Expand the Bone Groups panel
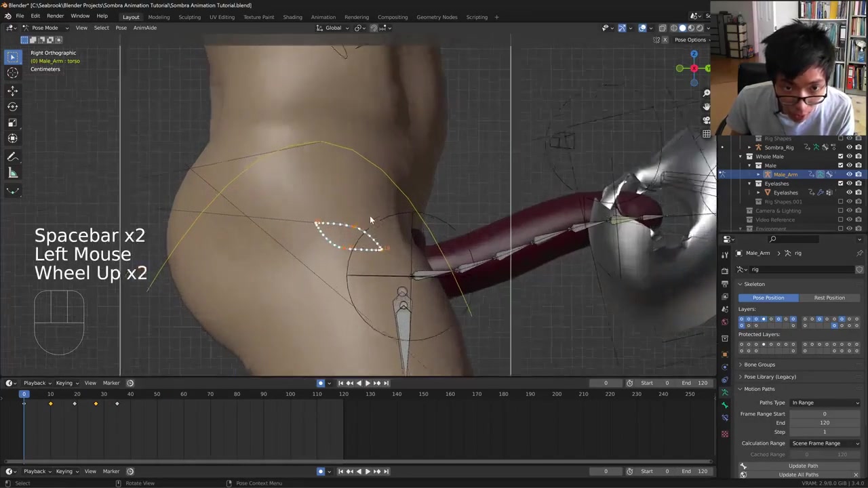The height and width of the screenshot is (488, 868). 759,365
